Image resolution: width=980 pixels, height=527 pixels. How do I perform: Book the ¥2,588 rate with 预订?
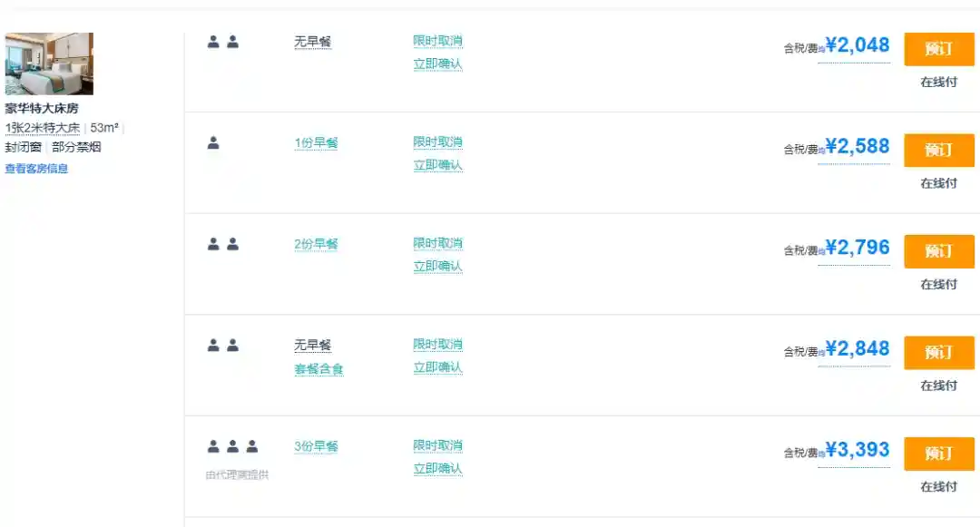(x=938, y=151)
